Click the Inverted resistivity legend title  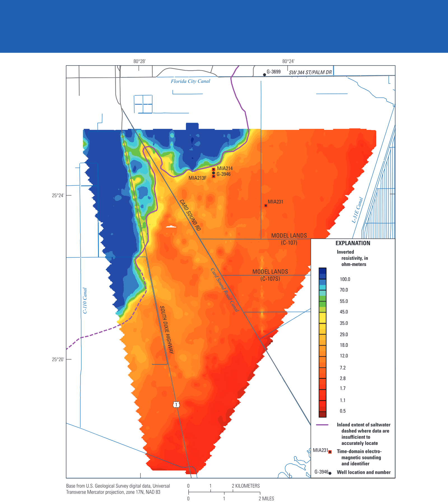tap(352, 258)
